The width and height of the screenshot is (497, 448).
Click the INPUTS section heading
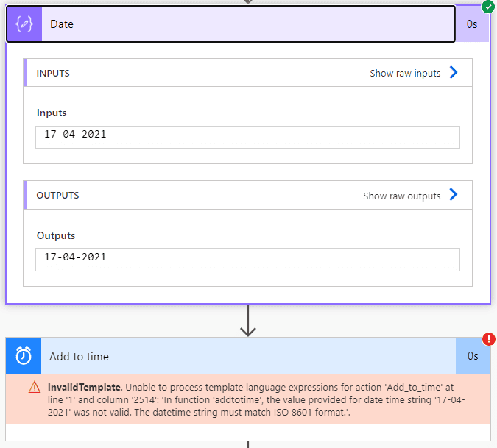53,73
